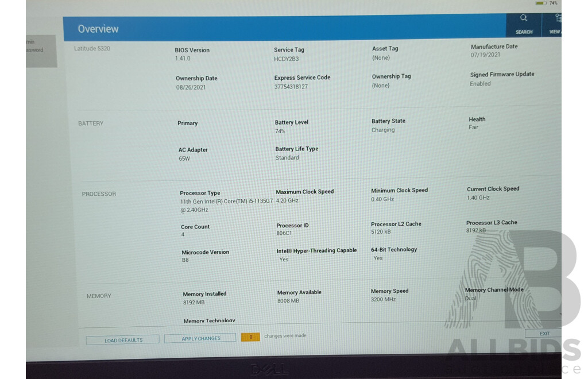Select Maximum Clock Speed 4.20 GHz

pos(287,200)
